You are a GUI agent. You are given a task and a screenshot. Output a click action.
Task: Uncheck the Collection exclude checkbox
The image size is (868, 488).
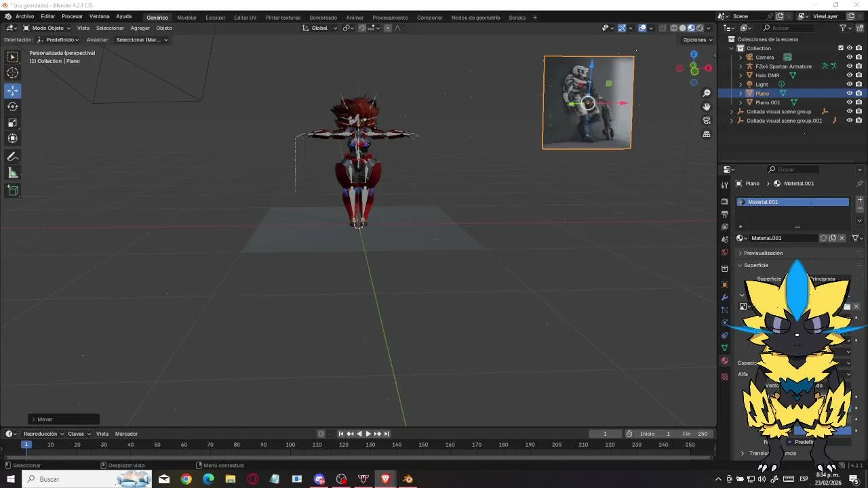(841, 48)
